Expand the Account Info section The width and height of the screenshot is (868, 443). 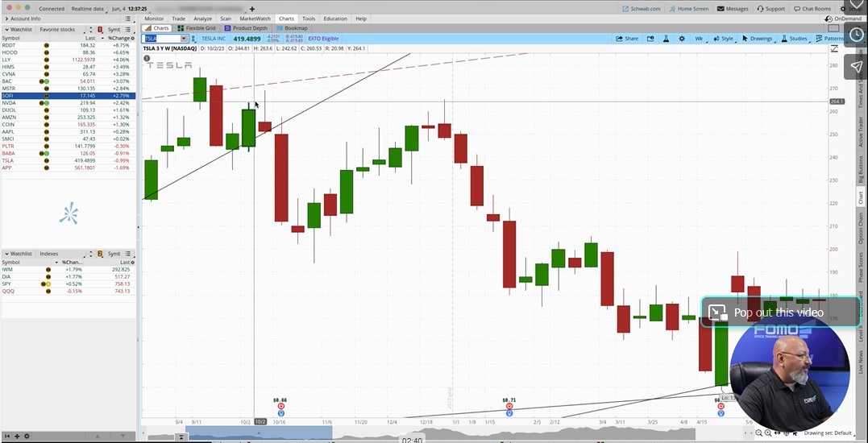tap(6, 19)
